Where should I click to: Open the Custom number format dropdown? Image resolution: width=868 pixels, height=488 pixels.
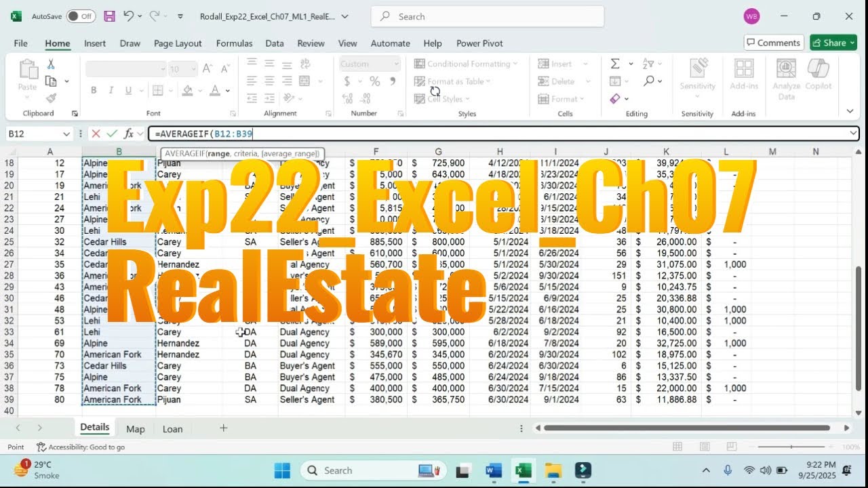[x=396, y=64]
